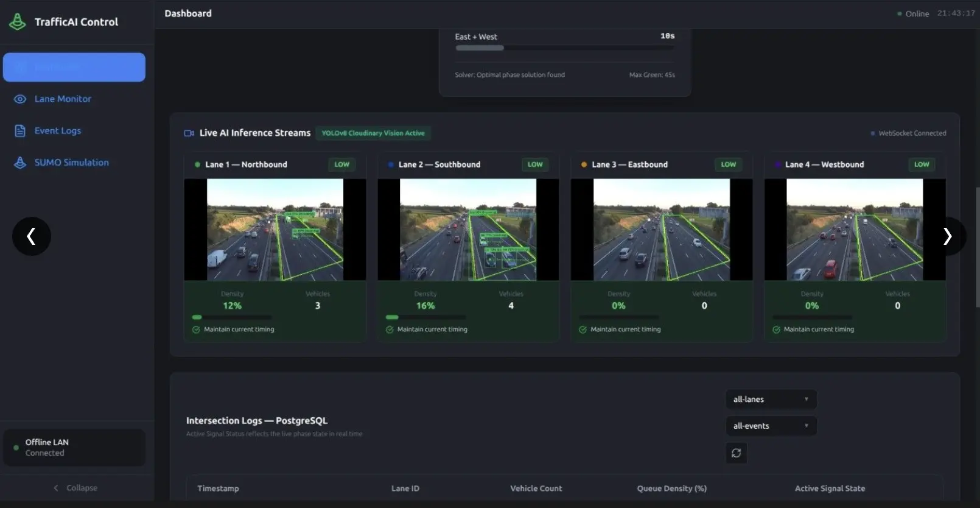This screenshot has width=980, height=508.
Task: Click the check icon in Lane 3 Maintain timing
Action: tap(583, 330)
